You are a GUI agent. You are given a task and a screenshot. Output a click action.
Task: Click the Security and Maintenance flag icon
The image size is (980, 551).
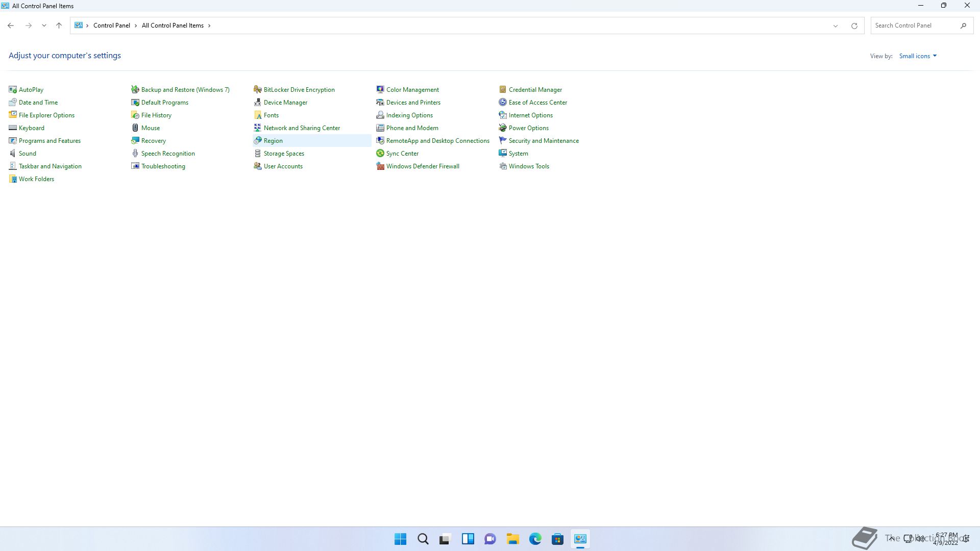503,141
